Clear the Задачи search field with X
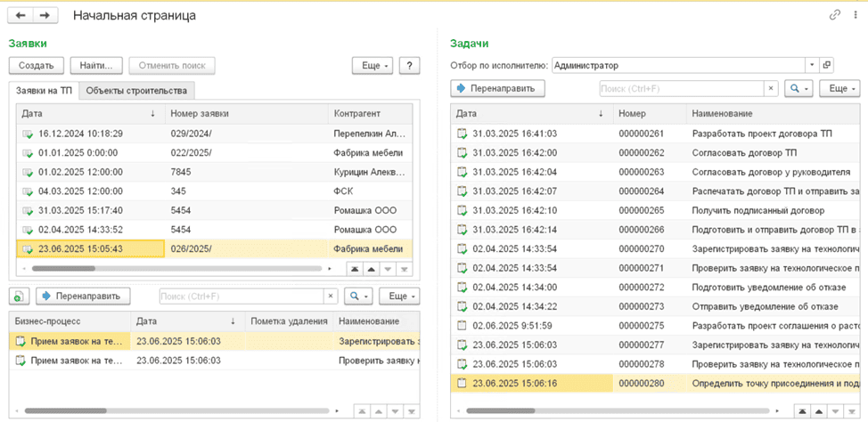This screenshot has width=868, height=422. (x=771, y=88)
